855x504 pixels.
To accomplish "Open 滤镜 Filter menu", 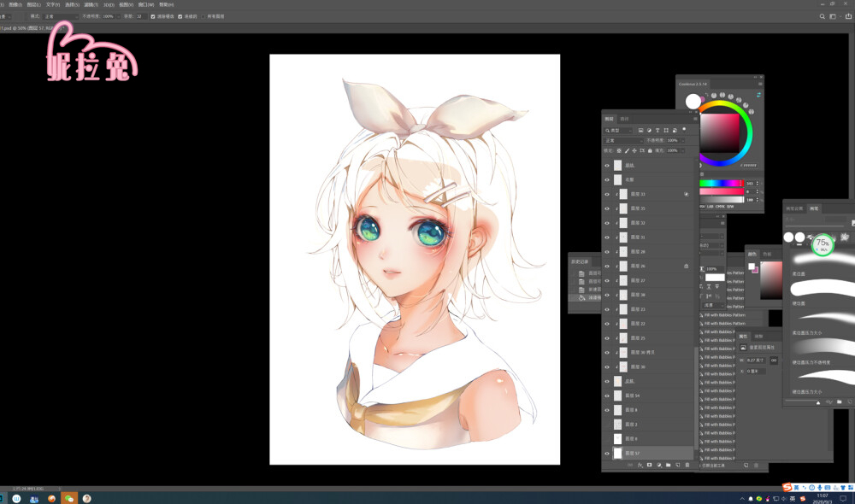I will [91, 4].
